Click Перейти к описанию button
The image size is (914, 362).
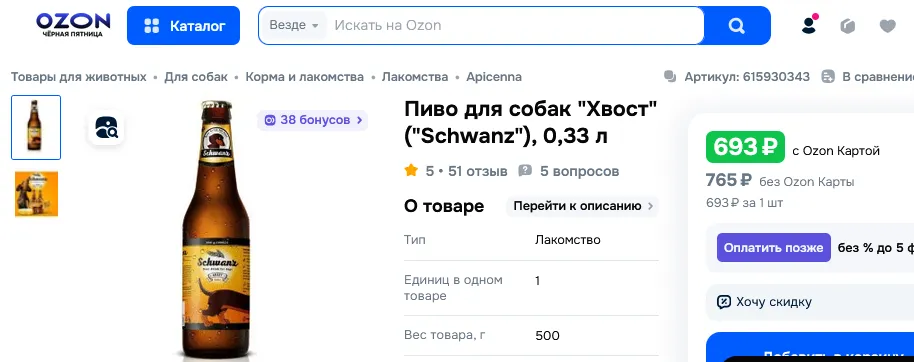click(582, 206)
